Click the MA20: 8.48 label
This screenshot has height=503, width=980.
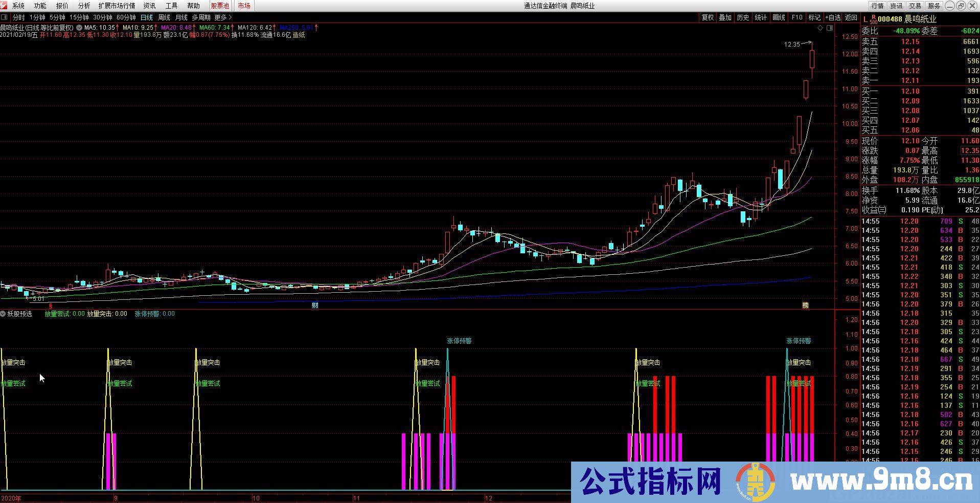tap(176, 27)
